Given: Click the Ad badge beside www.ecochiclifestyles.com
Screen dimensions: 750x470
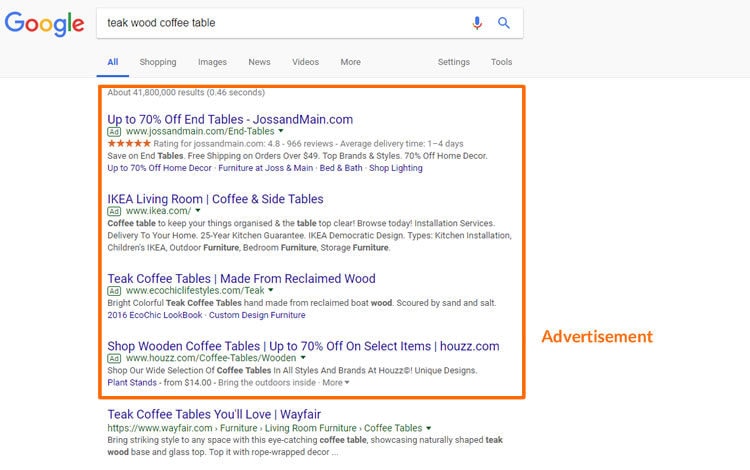Looking at the screenshot, I should [114, 291].
